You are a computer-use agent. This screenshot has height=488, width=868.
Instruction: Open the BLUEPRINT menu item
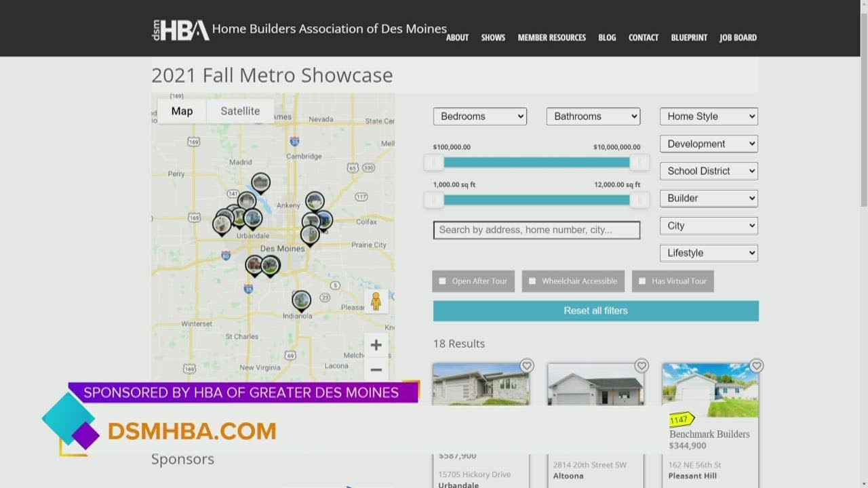[689, 38]
